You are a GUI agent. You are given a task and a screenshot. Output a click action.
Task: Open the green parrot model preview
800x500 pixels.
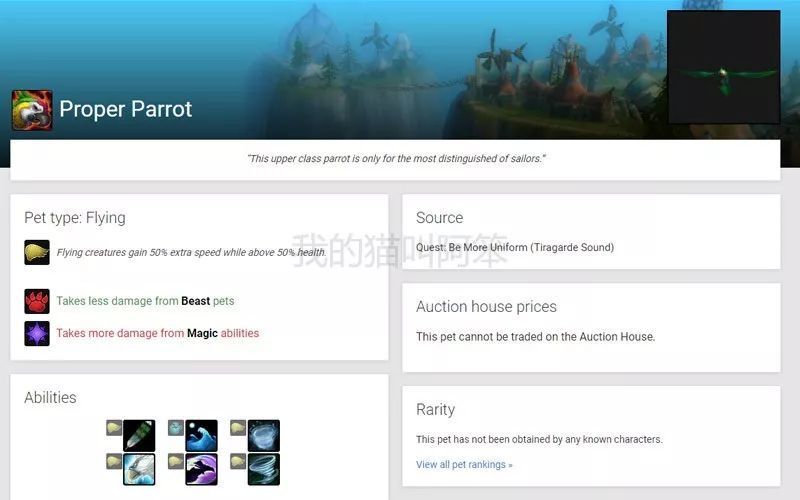(723, 67)
